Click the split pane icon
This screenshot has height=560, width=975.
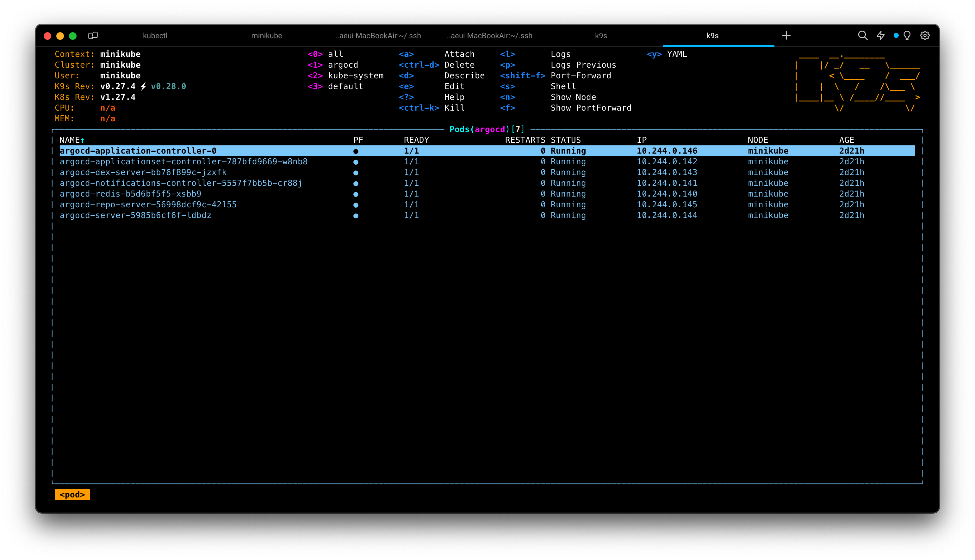(x=93, y=36)
